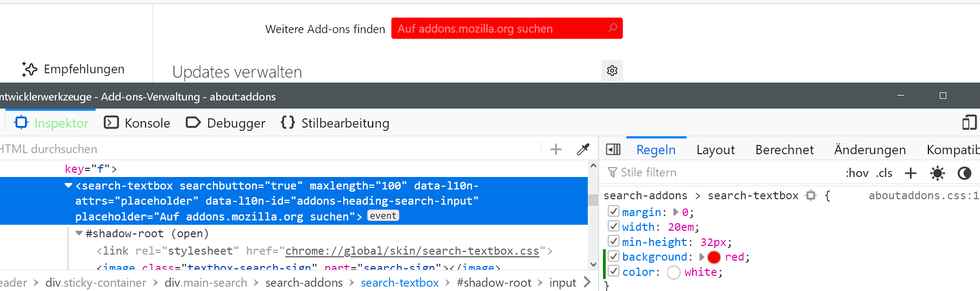980x291 pixels.
Task: Click the event badge on search-textbox
Action: [383, 216]
